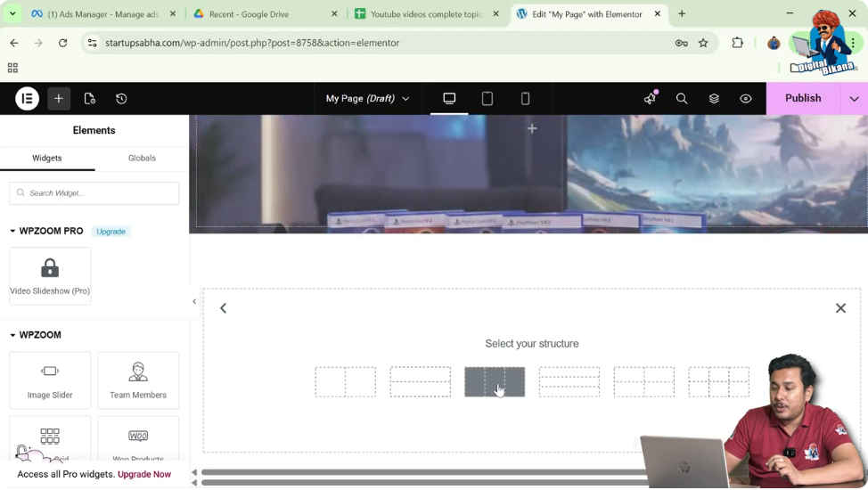
Task: Switch to the Globals tab
Action: coord(142,158)
